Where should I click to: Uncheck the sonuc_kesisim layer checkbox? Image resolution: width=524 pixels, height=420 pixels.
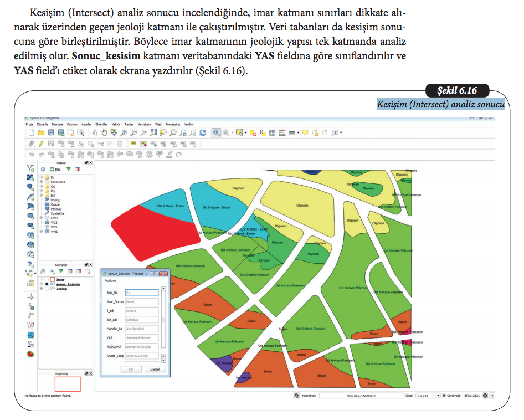(x=47, y=284)
